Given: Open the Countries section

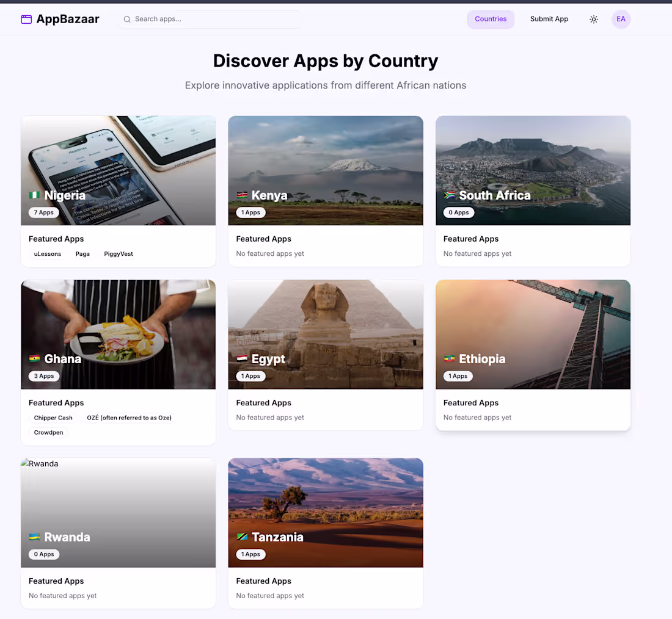Looking at the screenshot, I should point(491,19).
